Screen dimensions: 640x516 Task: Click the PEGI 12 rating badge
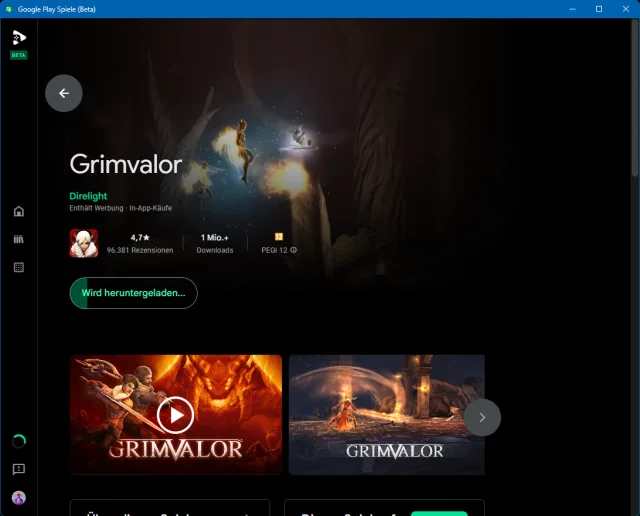(x=279, y=237)
